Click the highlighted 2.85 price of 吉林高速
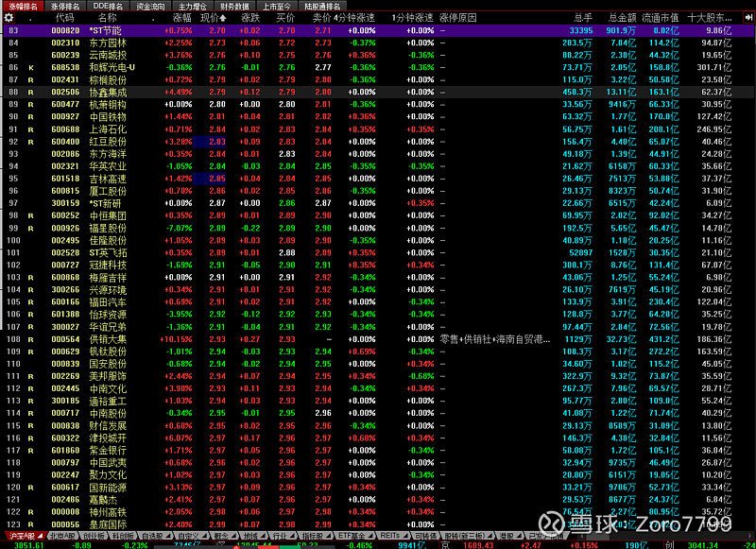The height and width of the screenshot is (549, 756). 217,179
